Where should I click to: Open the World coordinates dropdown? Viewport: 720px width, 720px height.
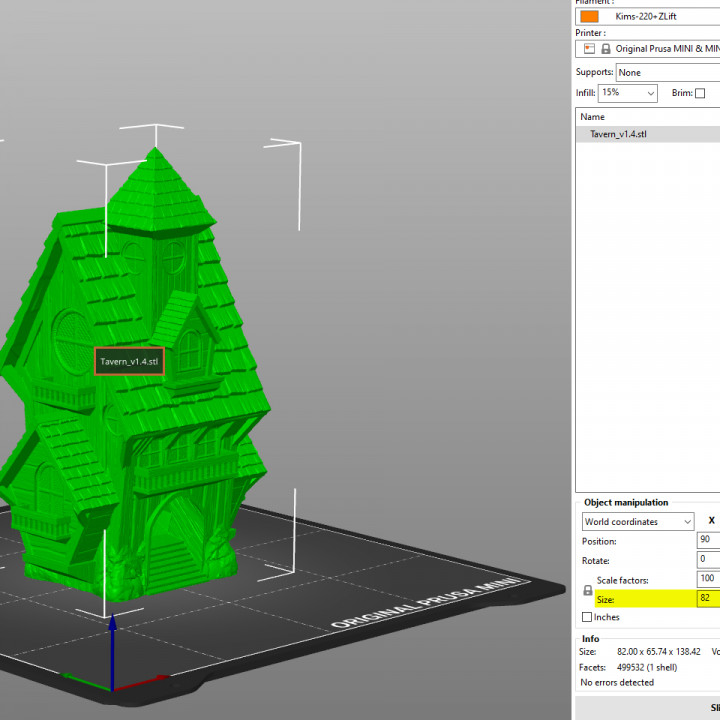(x=638, y=522)
